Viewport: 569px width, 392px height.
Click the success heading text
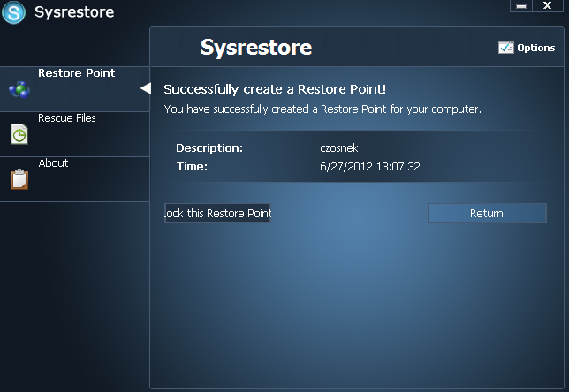pos(275,89)
